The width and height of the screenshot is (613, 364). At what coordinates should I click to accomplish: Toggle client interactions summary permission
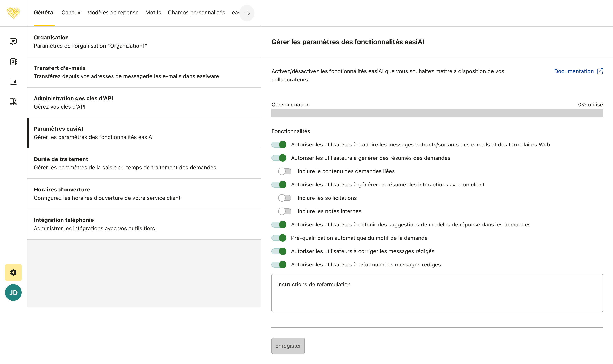[279, 185]
